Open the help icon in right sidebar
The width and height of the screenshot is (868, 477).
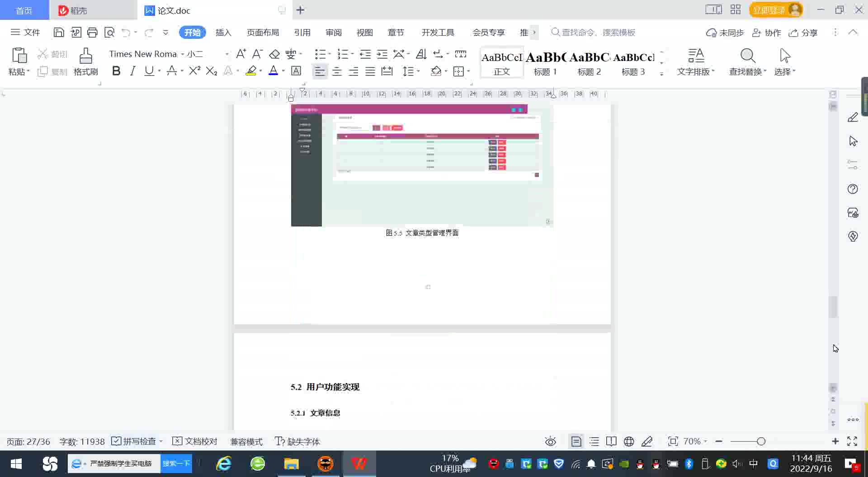pos(853,189)
